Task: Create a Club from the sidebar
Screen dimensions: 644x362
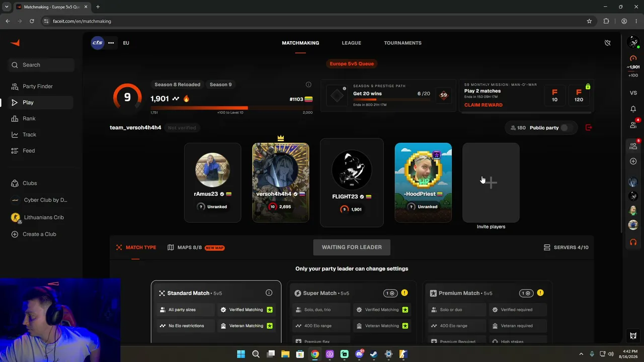Action: pyautogui.click(x=41, y=234)
